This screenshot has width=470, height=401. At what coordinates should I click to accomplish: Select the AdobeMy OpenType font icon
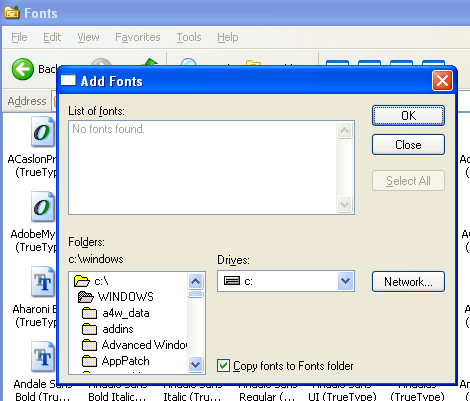[x=43, y=207]
